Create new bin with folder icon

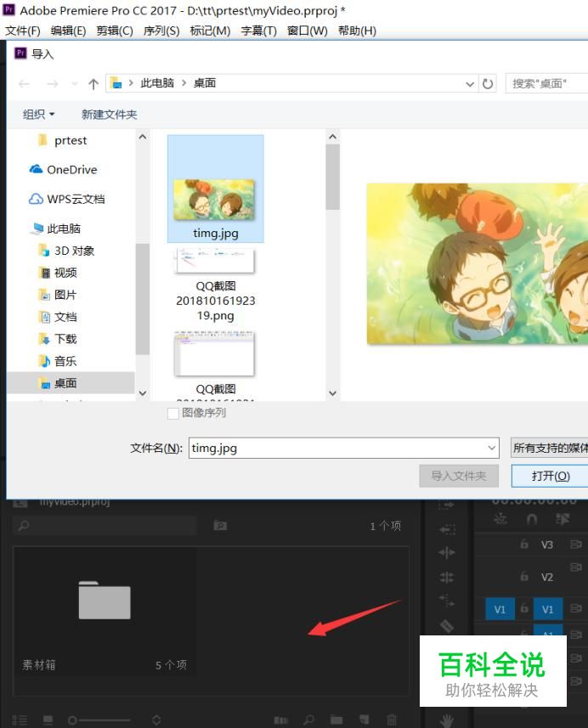pos(336,720)
